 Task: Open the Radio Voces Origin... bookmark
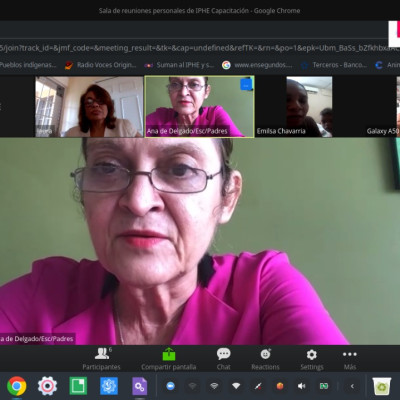tap(101, 65)
